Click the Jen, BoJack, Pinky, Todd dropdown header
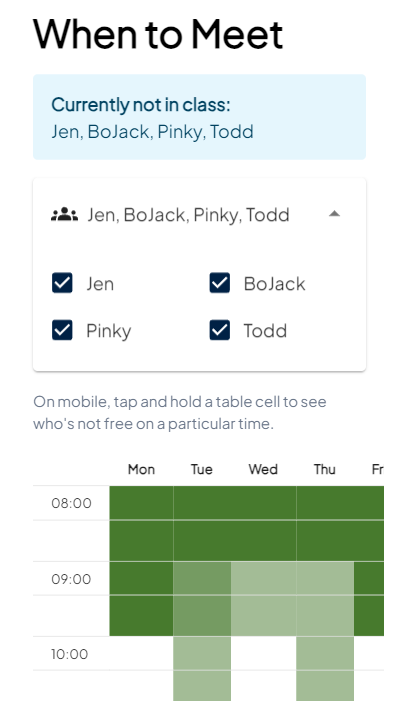 tap(199, 215)
